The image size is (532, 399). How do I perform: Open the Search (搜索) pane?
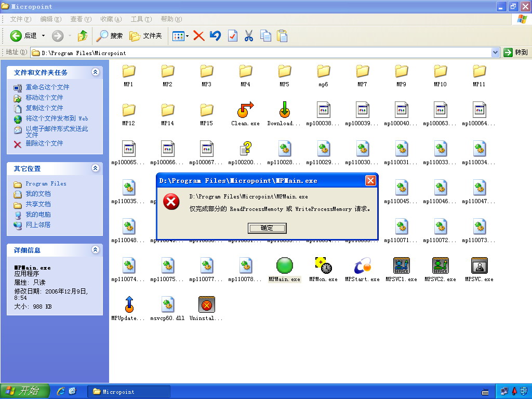110,36
